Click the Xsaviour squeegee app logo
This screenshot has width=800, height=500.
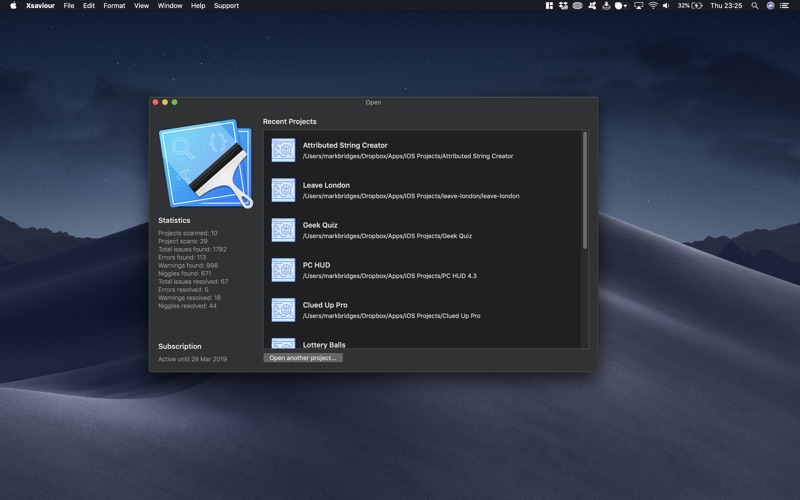206,163
